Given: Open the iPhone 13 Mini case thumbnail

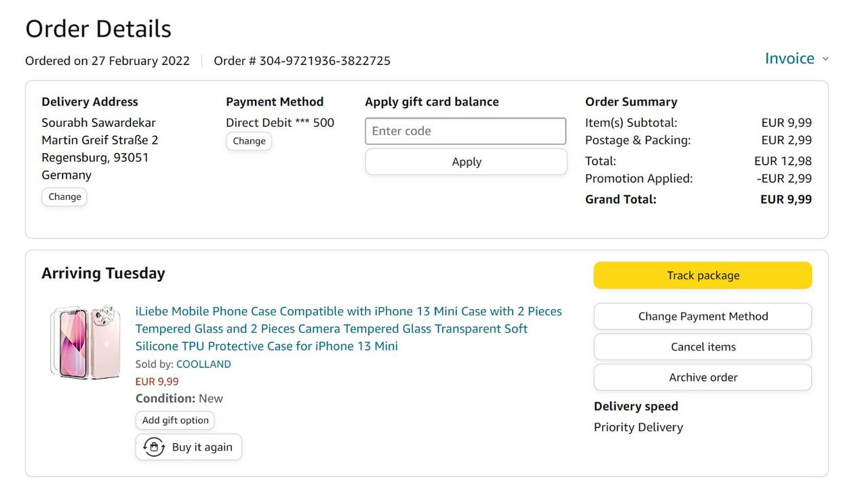Looking at the screenshot, I should coord(85,342).
